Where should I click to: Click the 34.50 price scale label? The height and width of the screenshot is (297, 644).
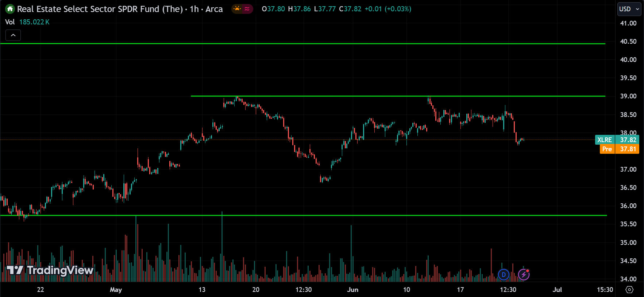click(x=628, y=261)
